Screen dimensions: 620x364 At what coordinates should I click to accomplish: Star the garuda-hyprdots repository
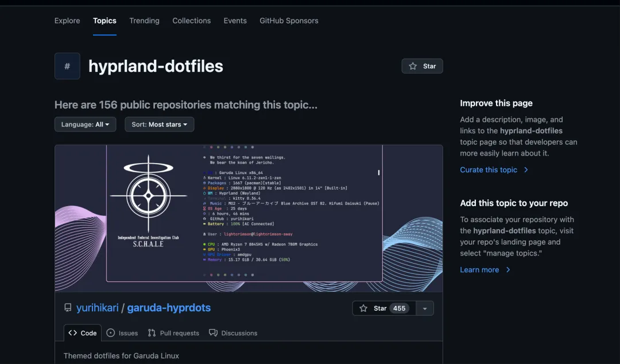[384, 308]
